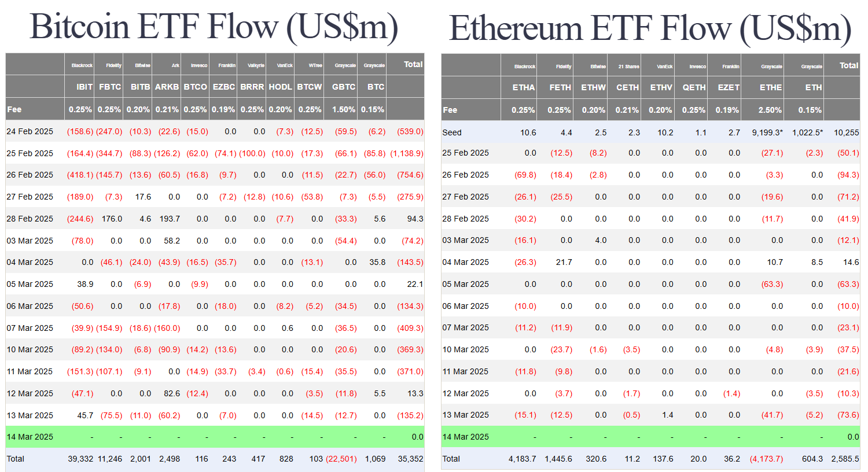Select the 24 Feb 2025 date cell

click(x=30, y=131)
